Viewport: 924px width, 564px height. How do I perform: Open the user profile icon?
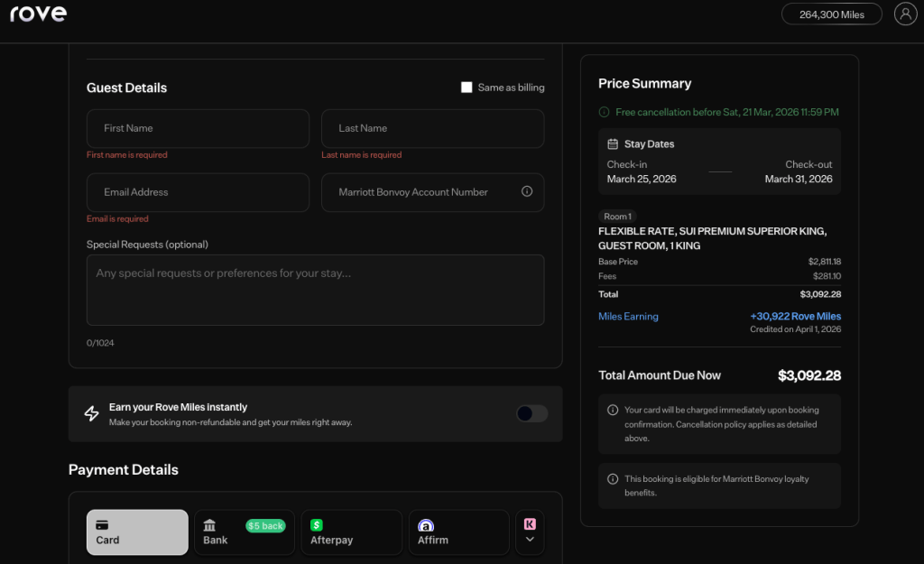[x=905, y=14]
